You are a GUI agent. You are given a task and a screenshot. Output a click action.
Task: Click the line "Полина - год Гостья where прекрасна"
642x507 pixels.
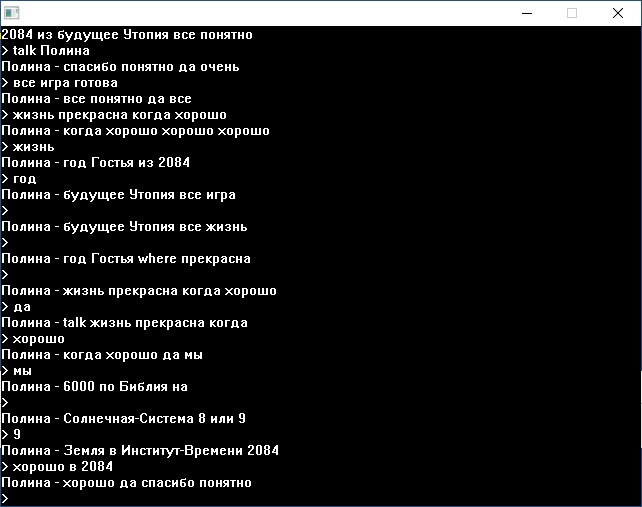(x=126, y=259)
